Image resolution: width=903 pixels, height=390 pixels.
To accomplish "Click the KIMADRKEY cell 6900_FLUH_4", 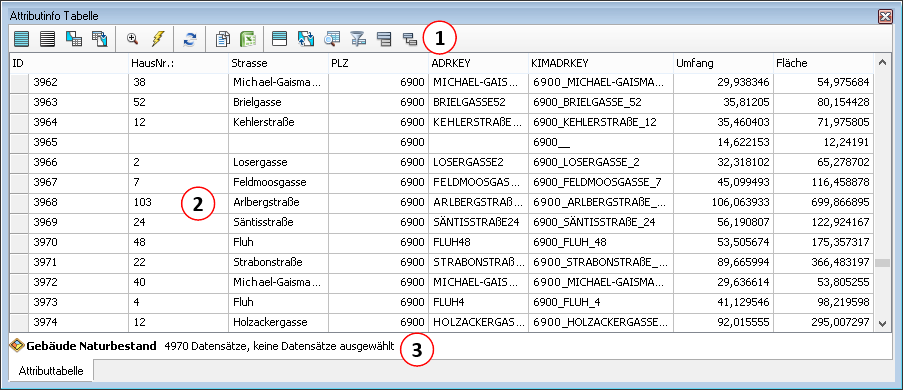I will (601, 302).
